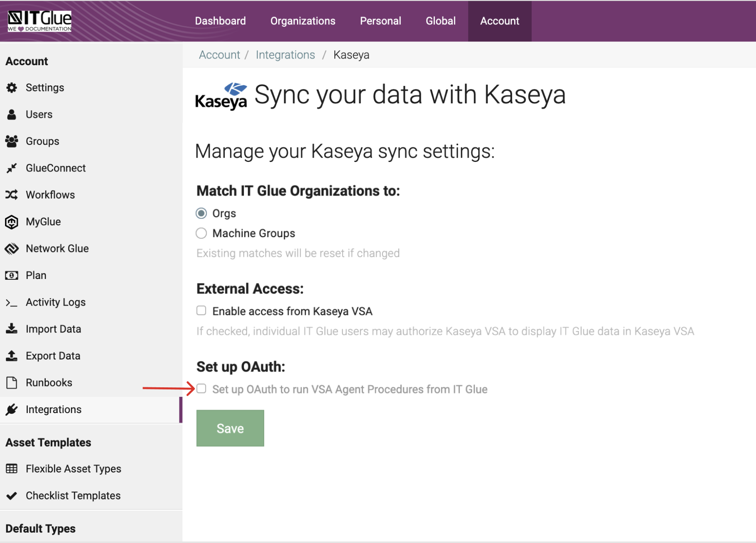
Task: Select the Account tab
Action: (500, 21)
